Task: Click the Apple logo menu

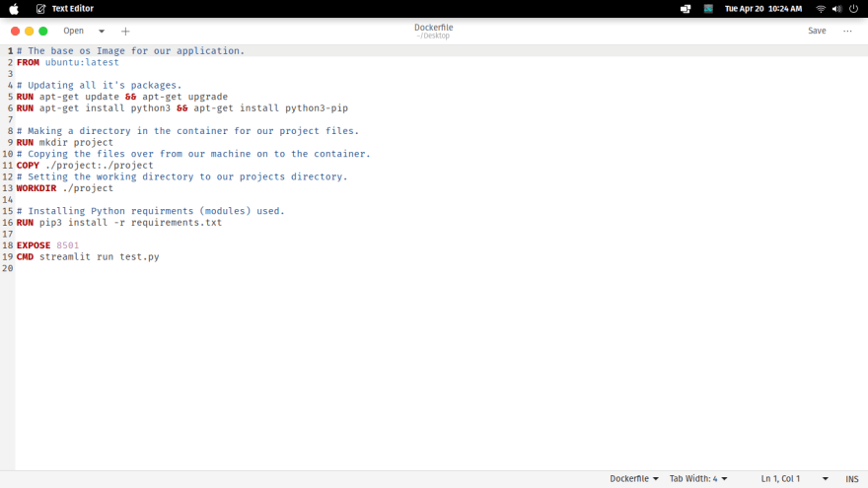Action: 14,9
